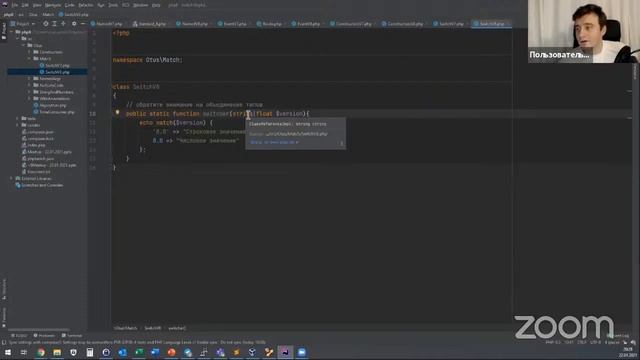Open the Favorites vertical side tab
This screenshot has height=360, width=640.
click(x=4, y=317)
